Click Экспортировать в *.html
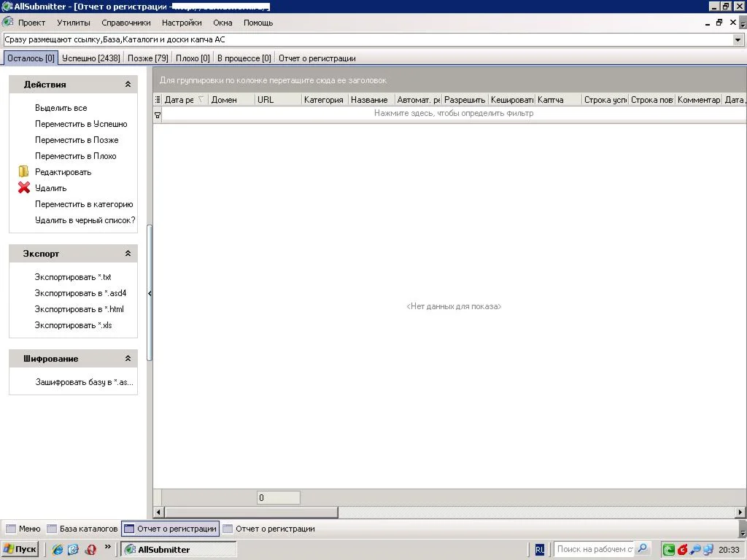 click(79, 309)
